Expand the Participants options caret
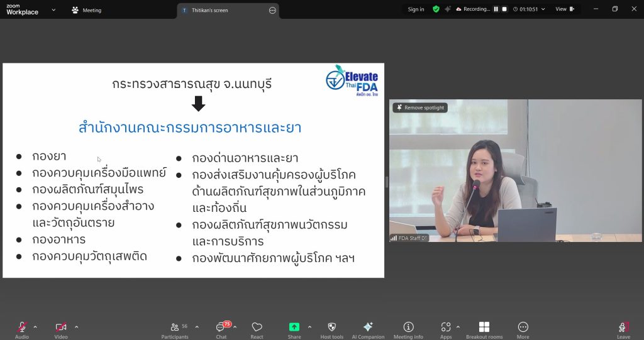The width and height of the screenshot is (644, 340). 197,327
